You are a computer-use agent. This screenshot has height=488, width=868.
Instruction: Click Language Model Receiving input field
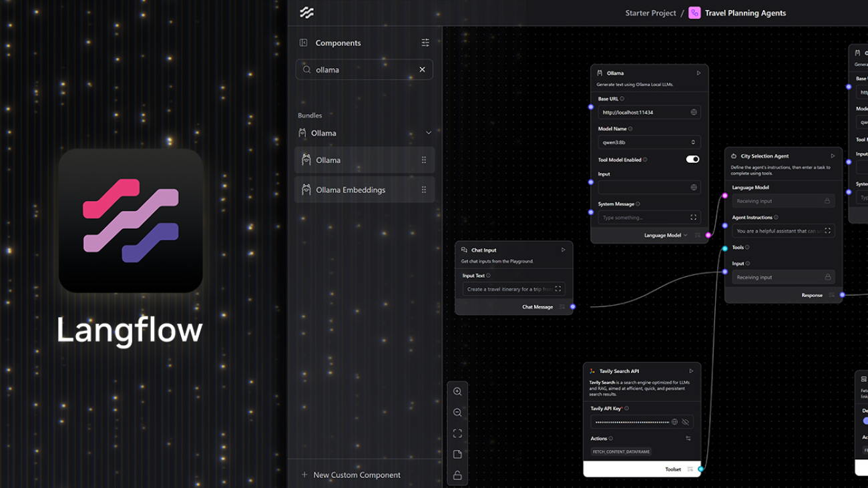coord(783,201)
